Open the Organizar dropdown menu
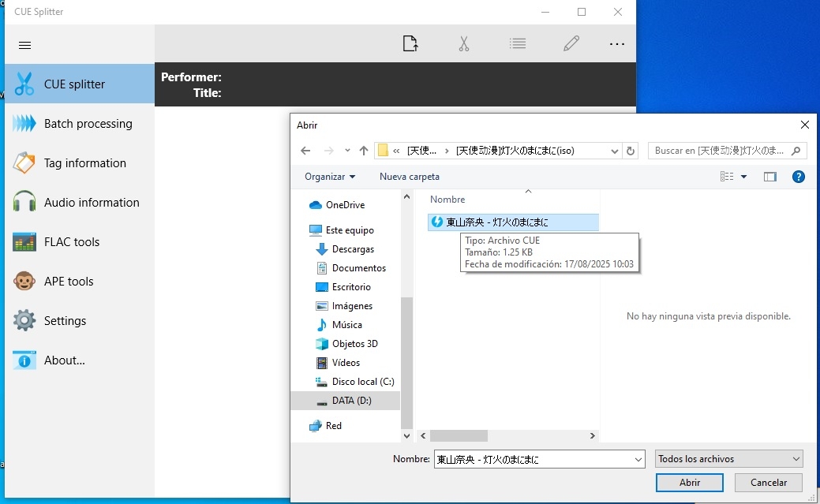This screenshot has height=504, width=820. coord(330,177)
